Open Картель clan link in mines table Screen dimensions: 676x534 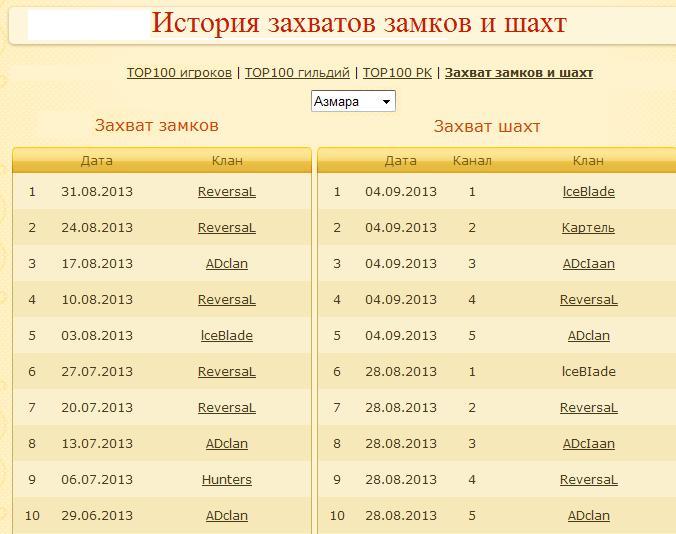pyautogui.click(x=588, y=228)
